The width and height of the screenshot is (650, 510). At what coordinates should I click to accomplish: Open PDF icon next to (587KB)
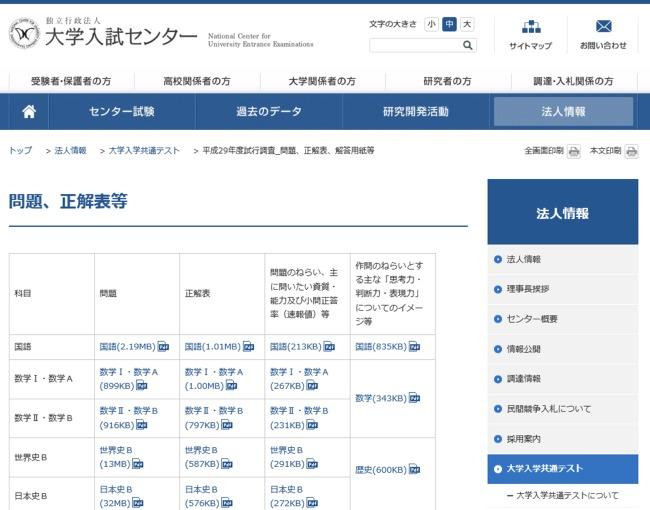(227, 464)
